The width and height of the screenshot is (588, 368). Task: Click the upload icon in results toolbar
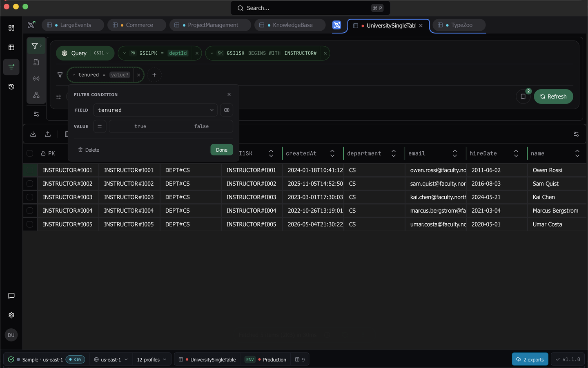[x=48, y=134]
